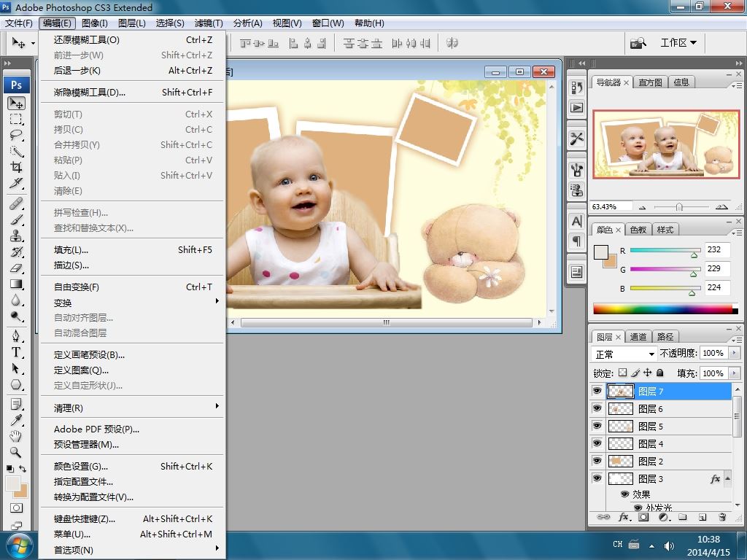Select the Hand tool
747x560 pixels.
pos(16,436)
